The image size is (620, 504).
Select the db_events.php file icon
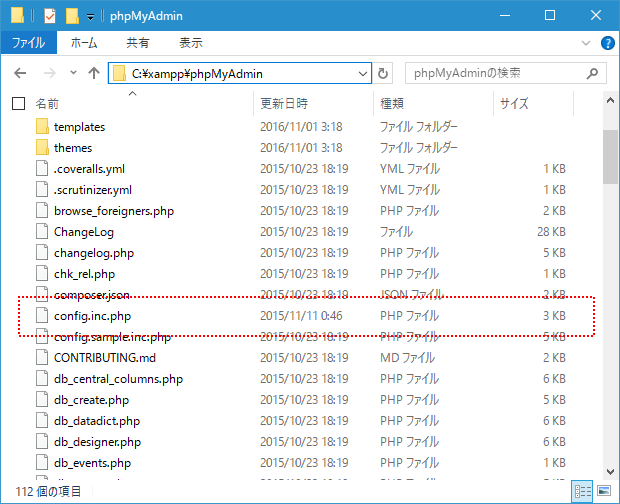tap(42, 462)
